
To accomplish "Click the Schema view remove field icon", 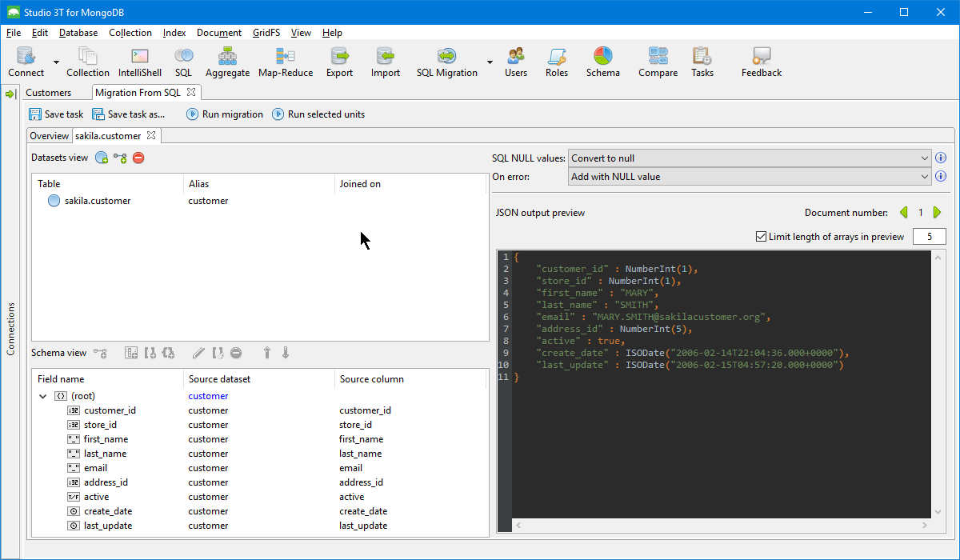I will pyautogui.click(x=236, y=353).
